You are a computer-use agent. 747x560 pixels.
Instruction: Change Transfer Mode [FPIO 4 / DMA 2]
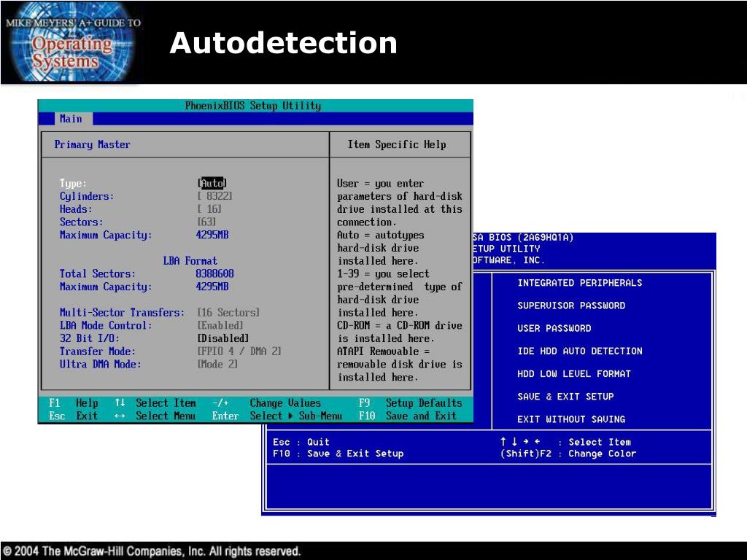239,351
